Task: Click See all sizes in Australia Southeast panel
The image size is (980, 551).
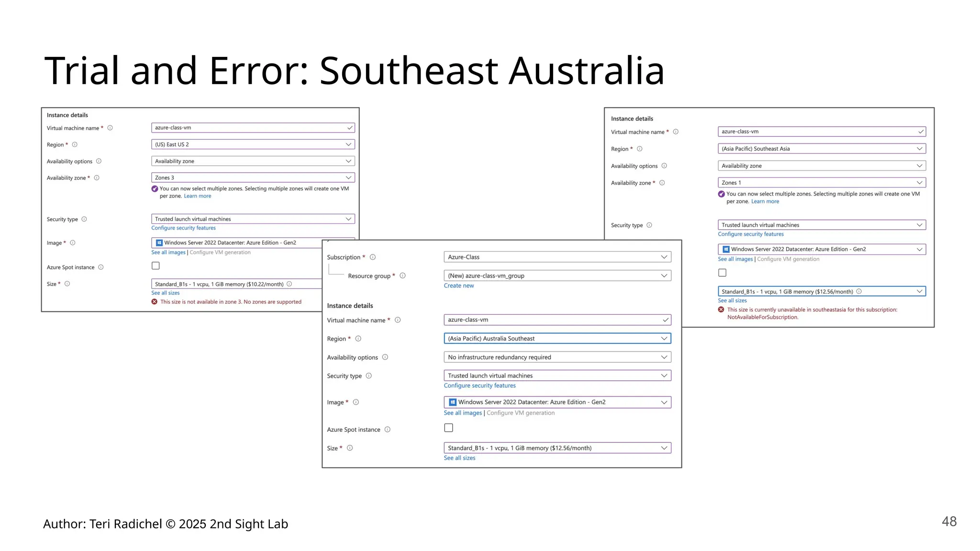Action: 459,458
